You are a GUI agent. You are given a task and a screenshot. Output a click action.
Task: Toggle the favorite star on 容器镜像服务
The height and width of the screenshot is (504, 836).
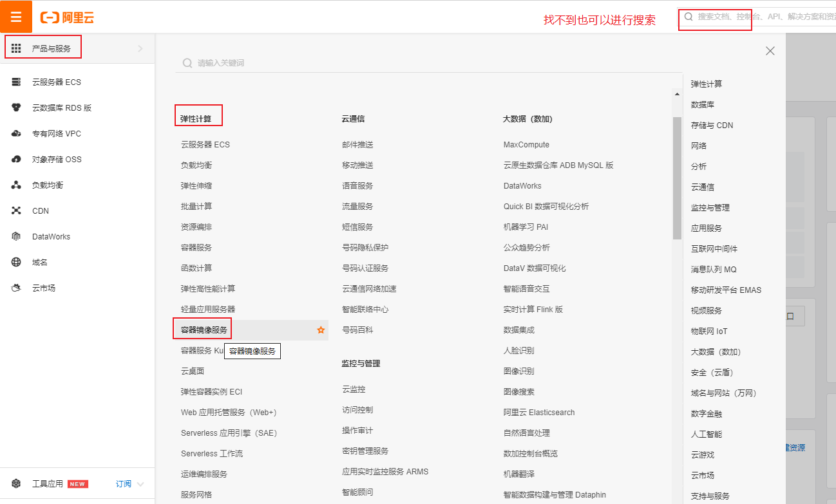(320, 330)
